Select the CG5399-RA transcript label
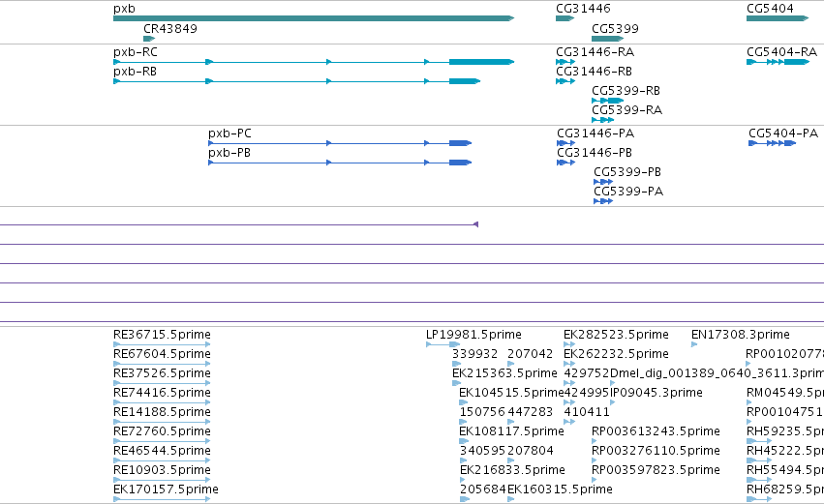The width and height of the screenshot is (824, 504). point(626,111)
